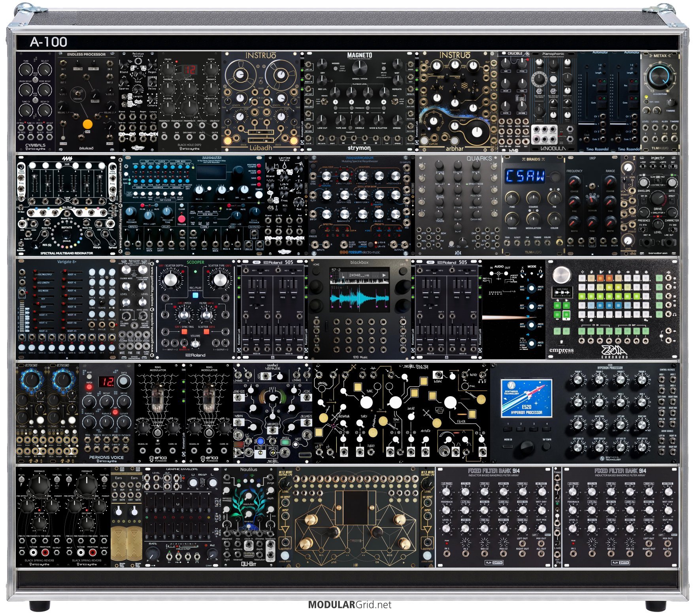The width and height of the screenshot is (700, 613).
Task: Click the A-100 case label
Action: [x=49, y=42]
